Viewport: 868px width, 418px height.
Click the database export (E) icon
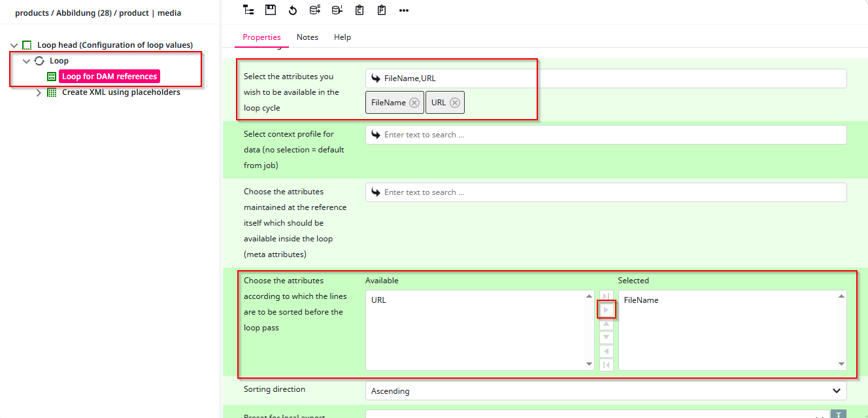[315, 10]
